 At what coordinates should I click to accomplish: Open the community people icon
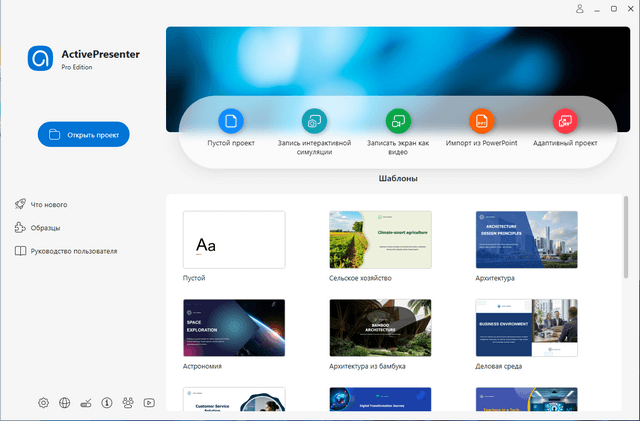pos(128,403)
